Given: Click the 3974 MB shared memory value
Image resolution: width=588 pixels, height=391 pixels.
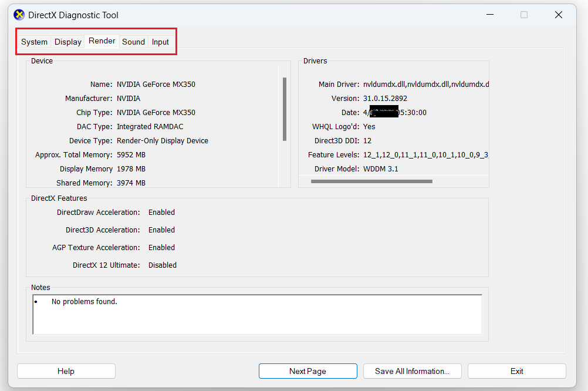Looking at the screenshot, I should (x=131, y=183).
